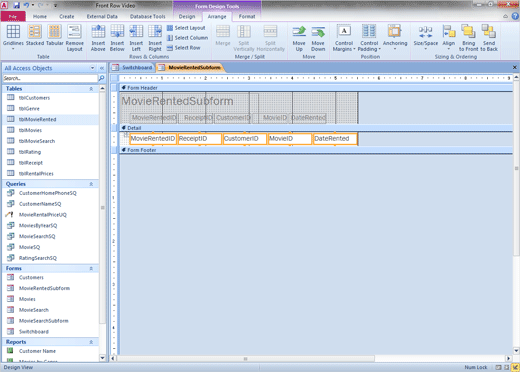
Task: Select MovieRentedSubform title label in header
Action: click(177, 101)
